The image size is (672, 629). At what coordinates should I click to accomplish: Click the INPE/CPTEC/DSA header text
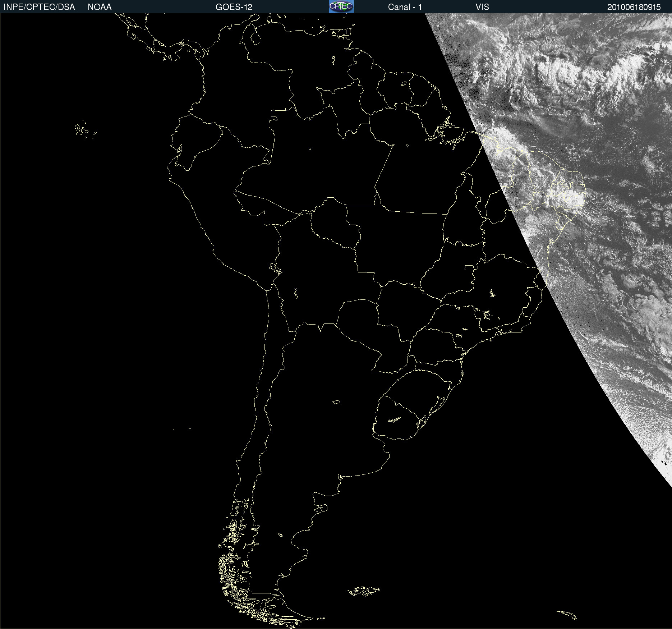point(39,7)
